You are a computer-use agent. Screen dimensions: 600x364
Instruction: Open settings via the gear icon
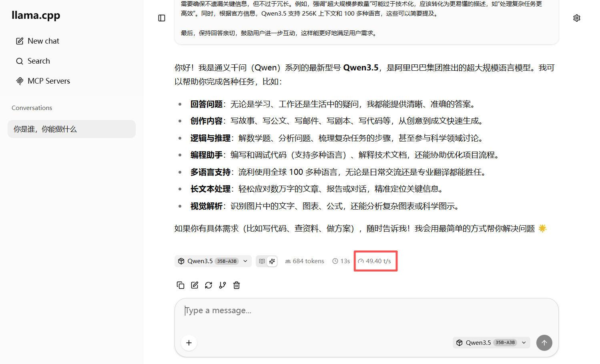[577, 18]
